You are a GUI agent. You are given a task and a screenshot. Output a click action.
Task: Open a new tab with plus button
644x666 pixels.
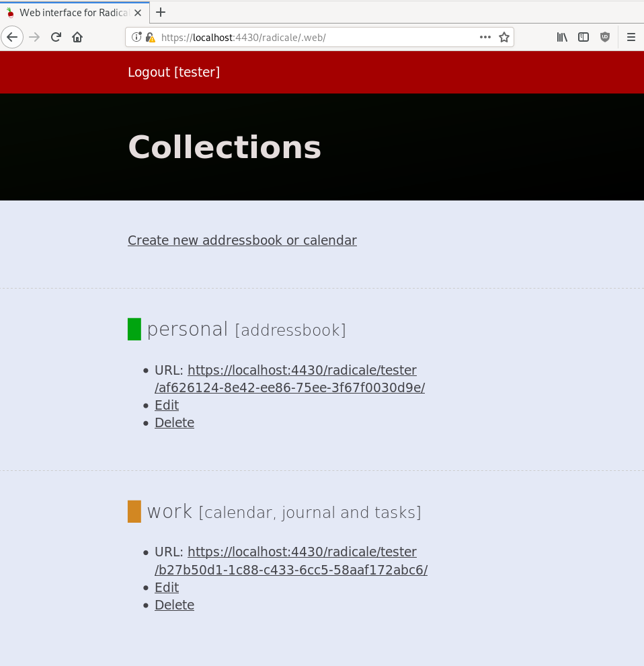tap(161, 12)
